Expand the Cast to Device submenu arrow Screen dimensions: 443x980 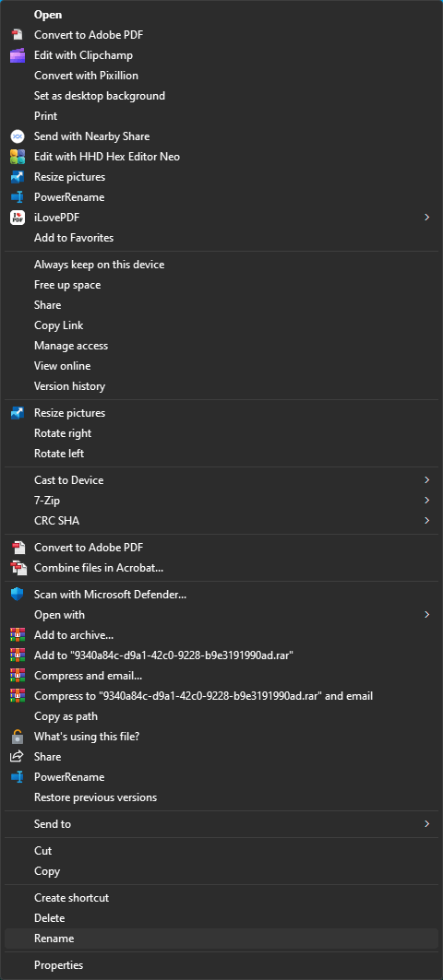(x=426, y=480)
